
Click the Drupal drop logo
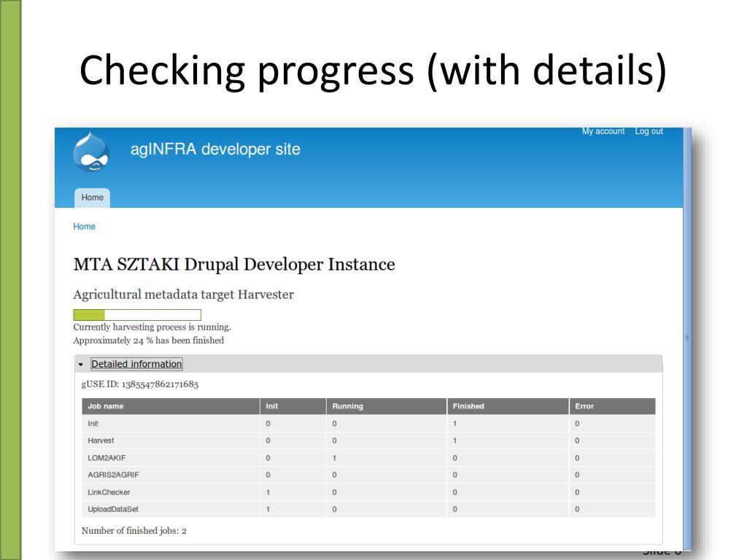[x=91, y=152]
